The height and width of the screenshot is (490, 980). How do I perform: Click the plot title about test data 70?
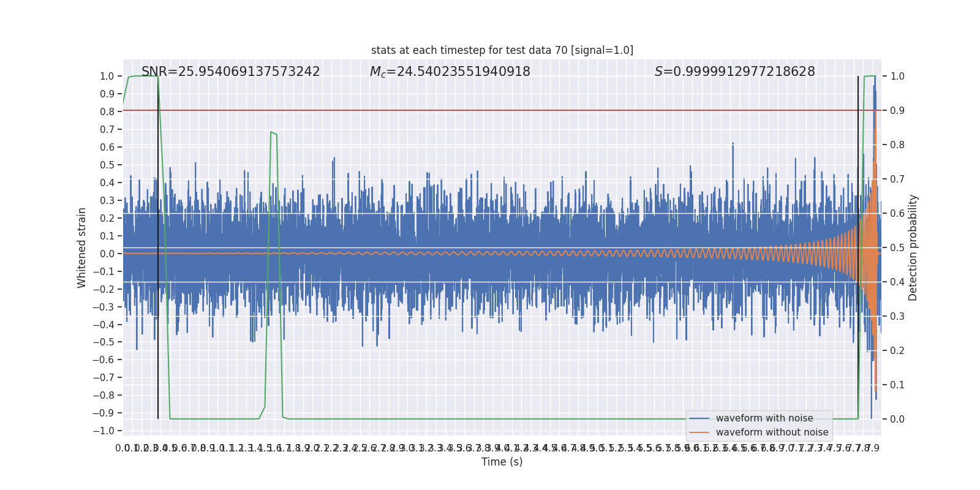[502, 50]
